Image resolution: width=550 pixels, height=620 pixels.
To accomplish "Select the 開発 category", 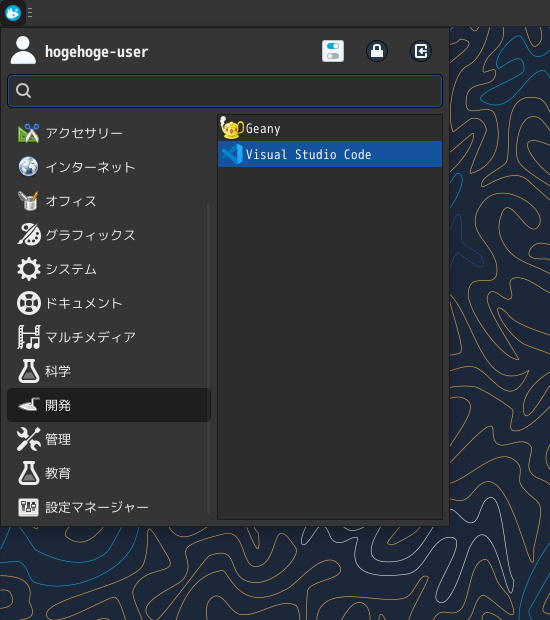I will point(109,405).
